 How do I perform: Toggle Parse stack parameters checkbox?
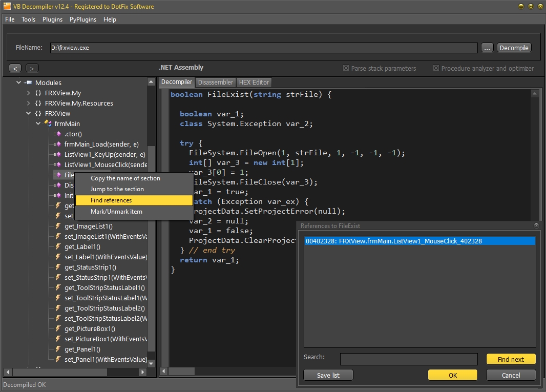tap(346, 68)
